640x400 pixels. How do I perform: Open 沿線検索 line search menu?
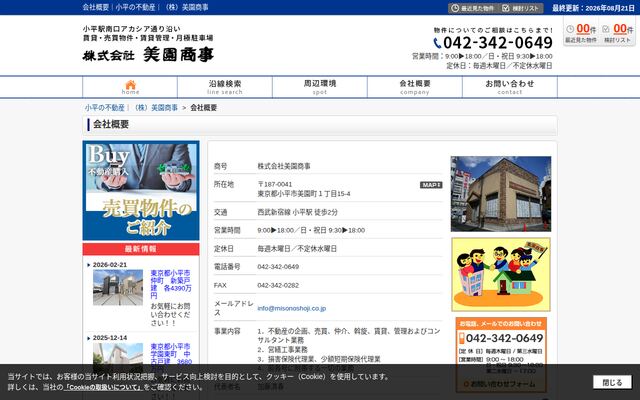pyautogui.click(x=225, y=87)
